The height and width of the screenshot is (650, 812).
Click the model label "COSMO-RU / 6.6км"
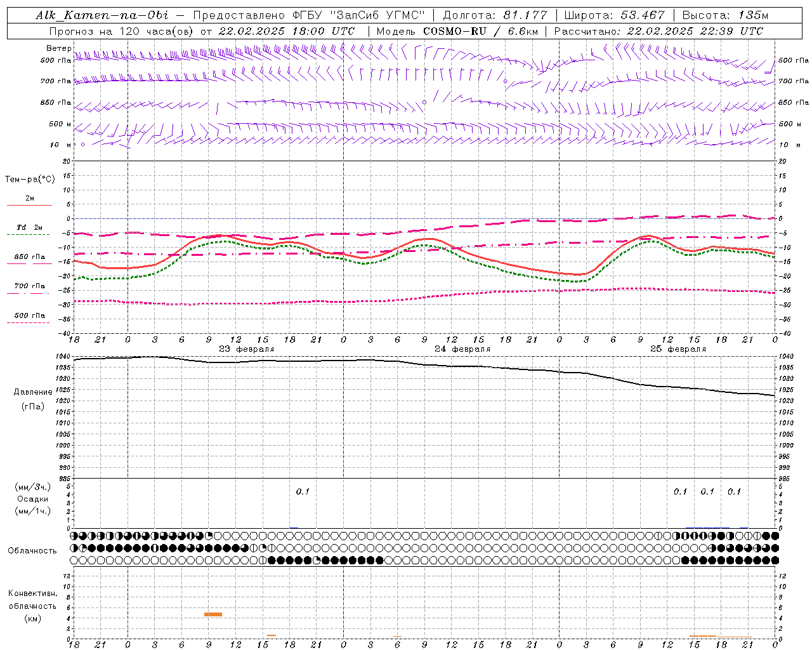[480, 31]
